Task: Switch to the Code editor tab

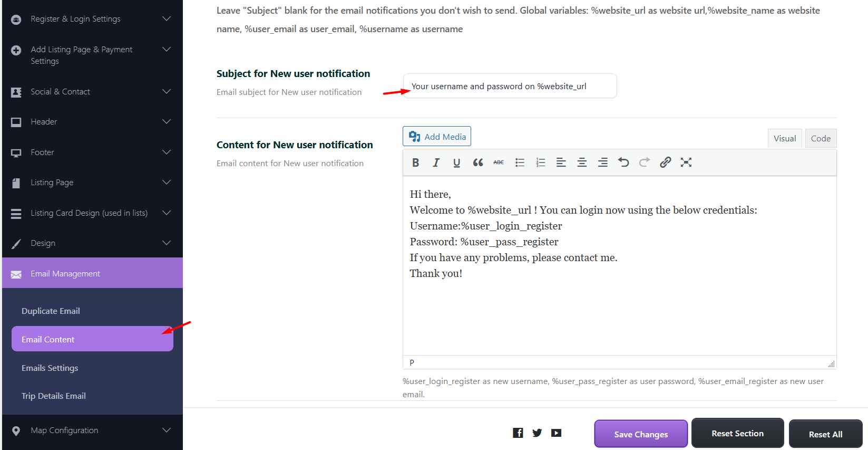Action: 820,138
